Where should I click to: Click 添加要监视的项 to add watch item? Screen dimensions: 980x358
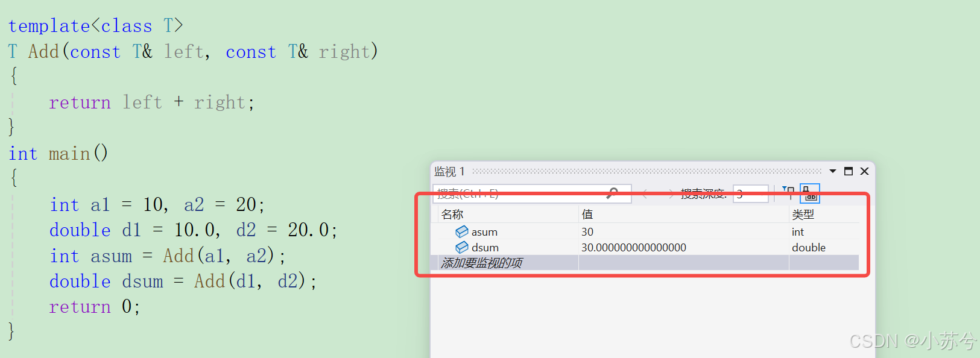481,263
